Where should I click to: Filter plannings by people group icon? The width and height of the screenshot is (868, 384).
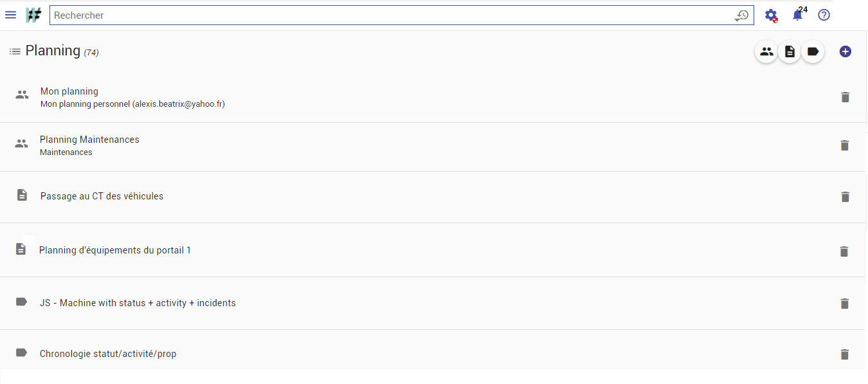coord(766,51)
